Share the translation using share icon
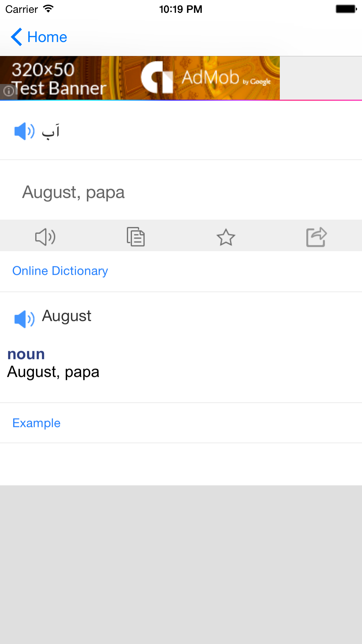Screen dimensions: 362x644 317,237
